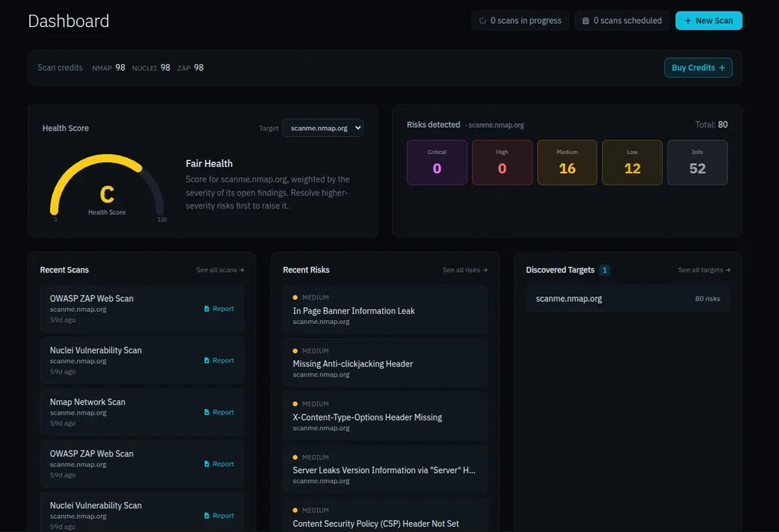The width and height of the screenshot is (779, 532).
Task: Click the Total: 80 risks label
Action: (x=711, y=124)
